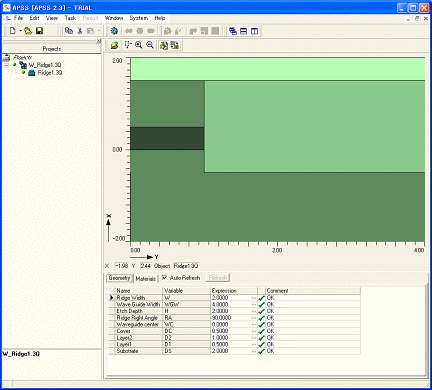Open the System menu
The height and width of the screenshot is (390, 432).
(139, 18)
